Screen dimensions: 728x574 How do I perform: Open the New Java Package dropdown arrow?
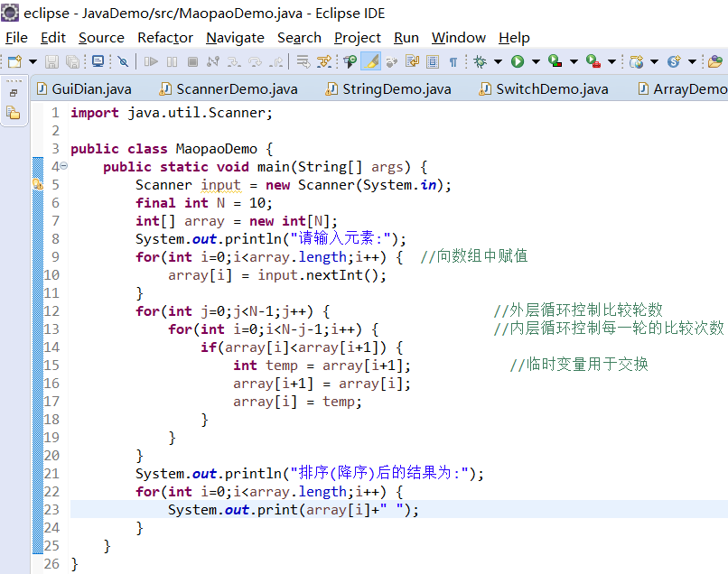(654, 61)
